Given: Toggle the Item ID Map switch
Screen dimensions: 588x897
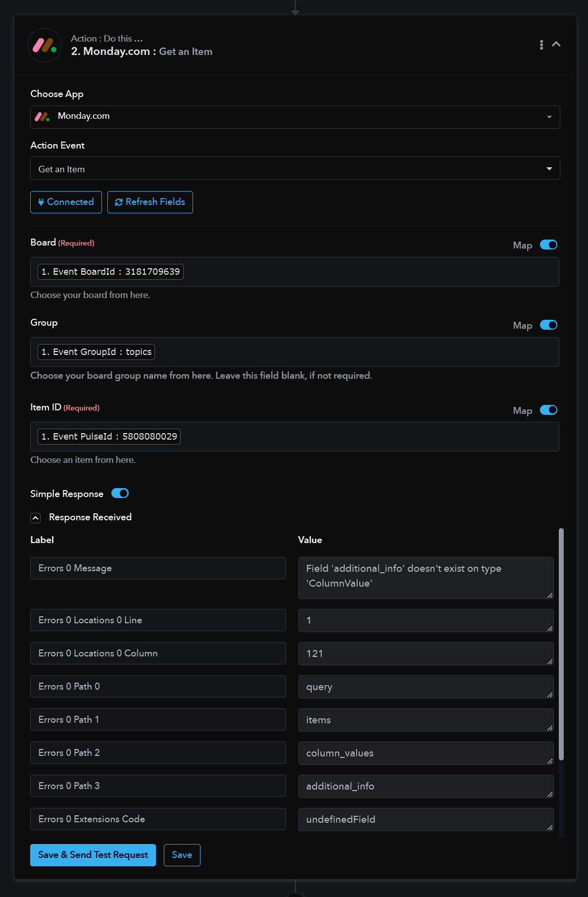Looking at the screenshot, I should [548, 410].
